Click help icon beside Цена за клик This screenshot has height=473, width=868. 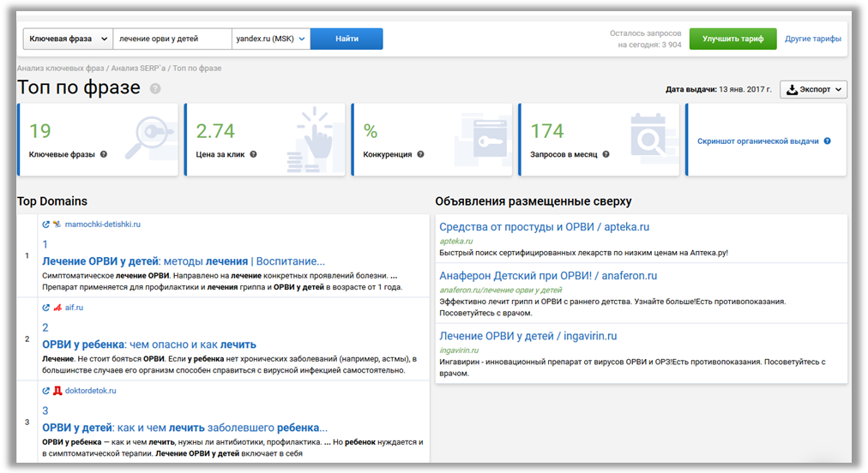click(253, 154)
